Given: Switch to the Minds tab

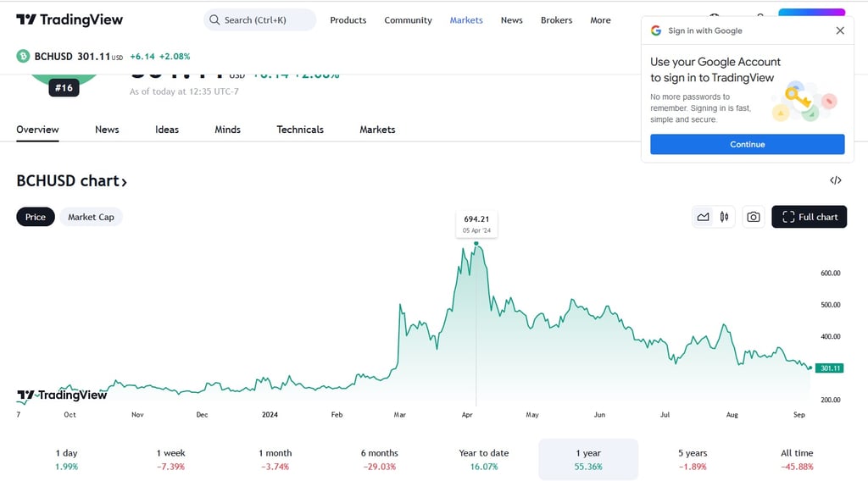Looking at the screenshot, I should [227, 130].
